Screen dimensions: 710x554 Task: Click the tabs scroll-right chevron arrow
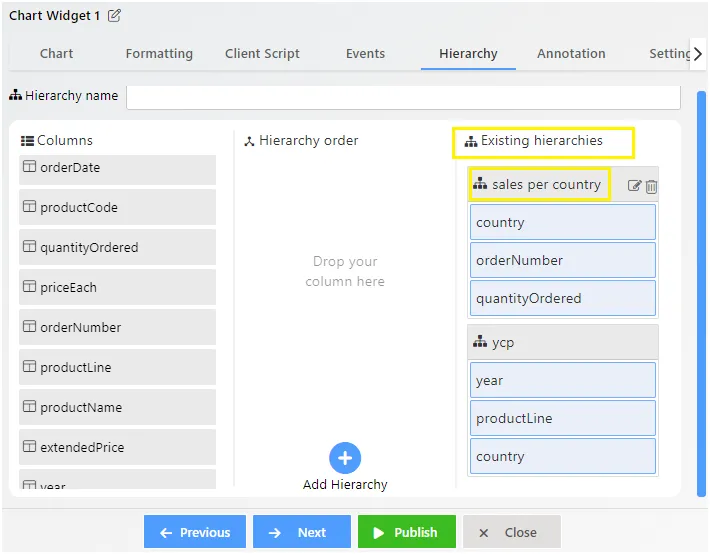(698, 54)
